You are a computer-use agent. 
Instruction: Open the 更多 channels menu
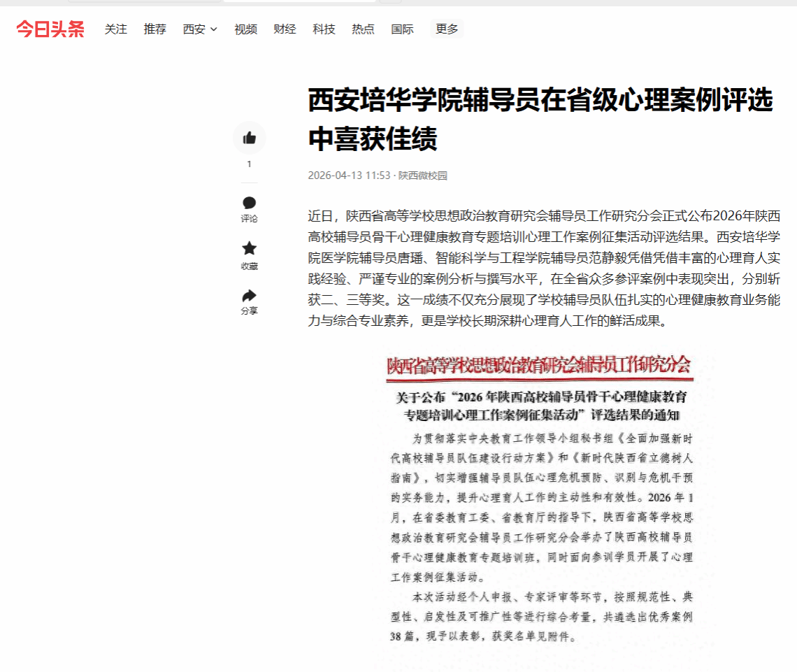tap(447, 29)
